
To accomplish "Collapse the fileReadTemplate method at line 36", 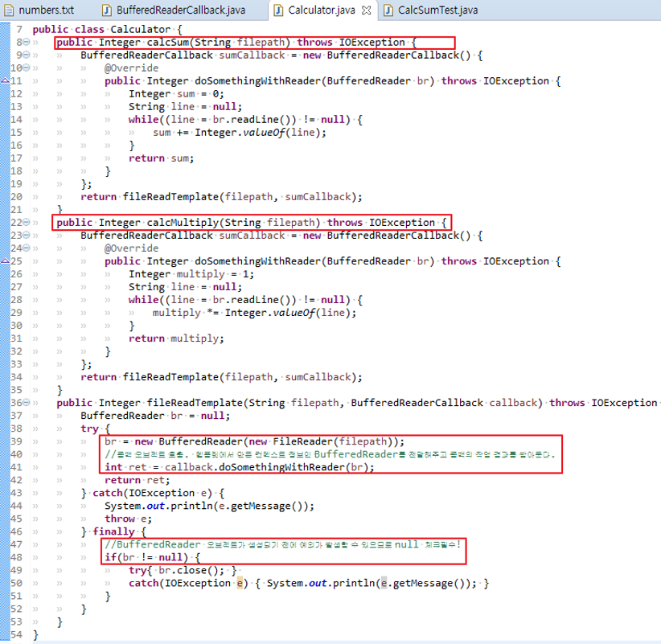I will pyautogui.click(x=27, y=403).
